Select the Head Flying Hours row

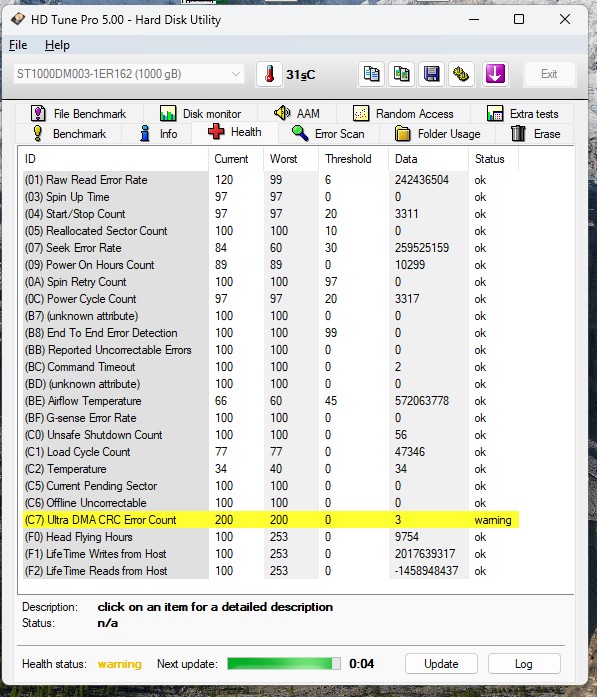271,537
